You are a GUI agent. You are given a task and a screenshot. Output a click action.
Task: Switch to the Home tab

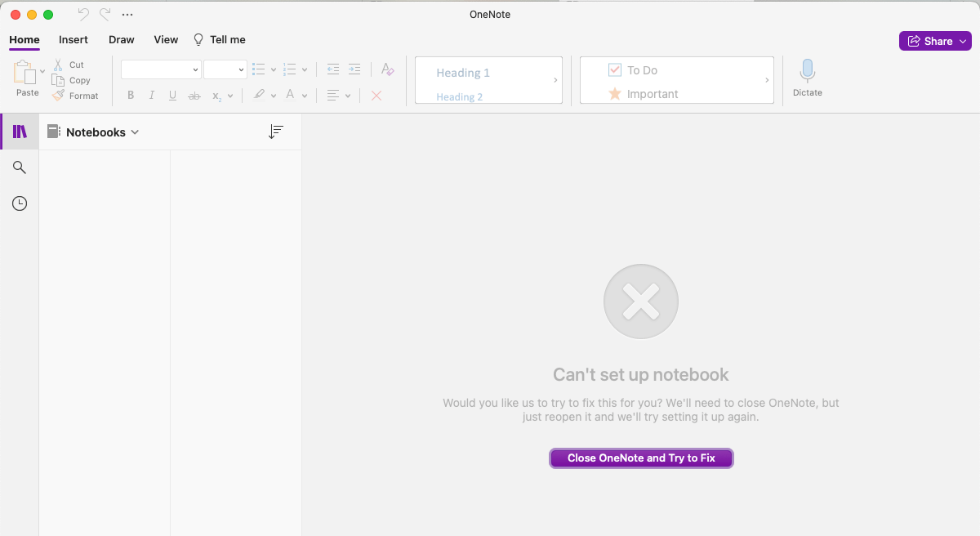pyautogui.click(x=24, y=39)
